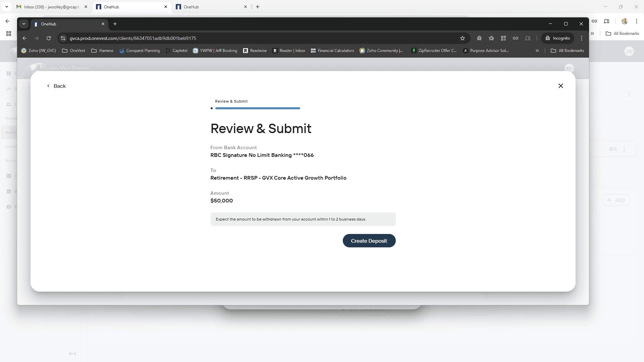Open All Bookmarks in background window

622,34
